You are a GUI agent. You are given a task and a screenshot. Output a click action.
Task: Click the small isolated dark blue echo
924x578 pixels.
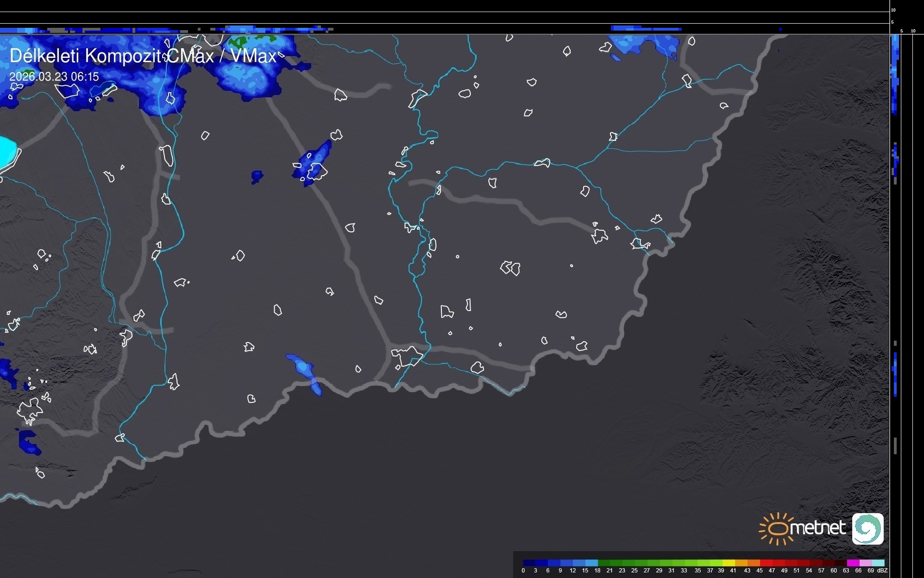click(257, 176)
